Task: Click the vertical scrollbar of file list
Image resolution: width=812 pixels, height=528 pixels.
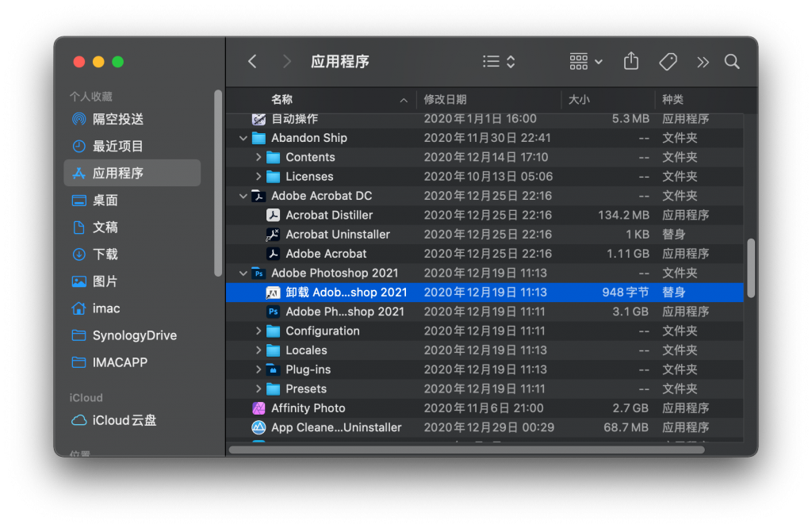Action: pyautogui.click(x=751, y=268)
